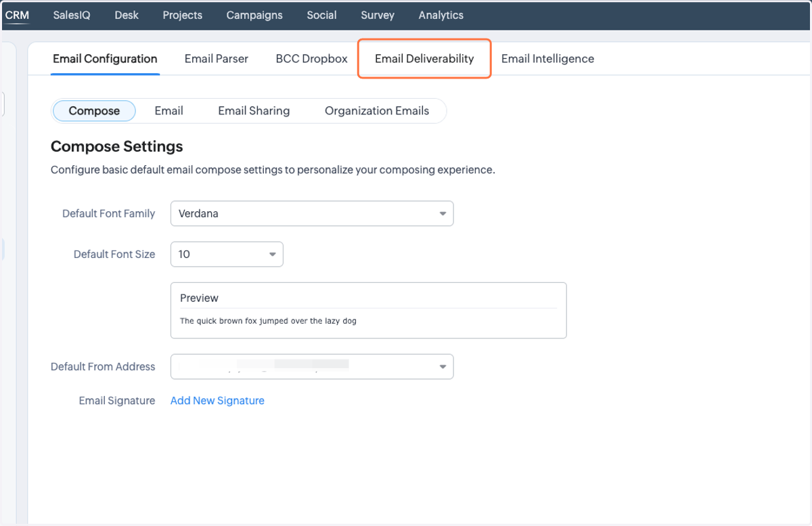Open the Organization Emails sub-tab
The image size is (812, 526).
377,111
